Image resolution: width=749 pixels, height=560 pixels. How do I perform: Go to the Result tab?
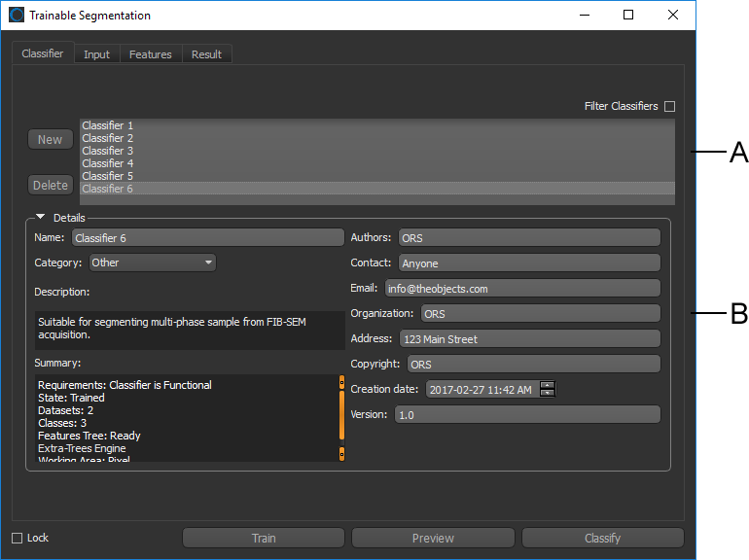pos(206,54)
